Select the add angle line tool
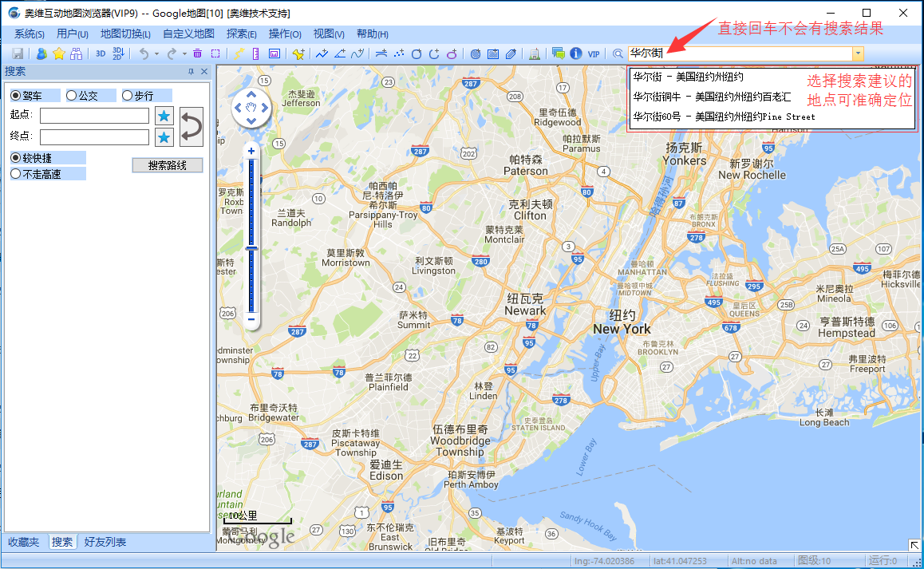924x569 pixels. (x=340, y=53)
